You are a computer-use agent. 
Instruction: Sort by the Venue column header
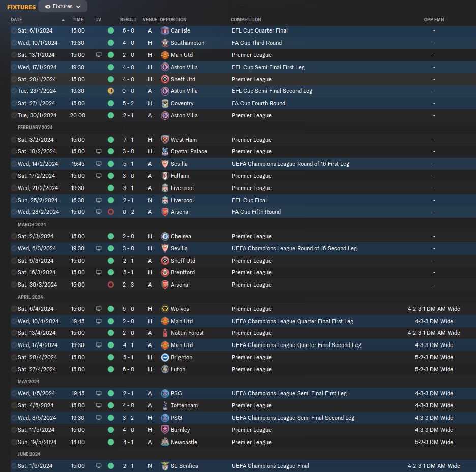pyautogui.click(x=150, y=20)
